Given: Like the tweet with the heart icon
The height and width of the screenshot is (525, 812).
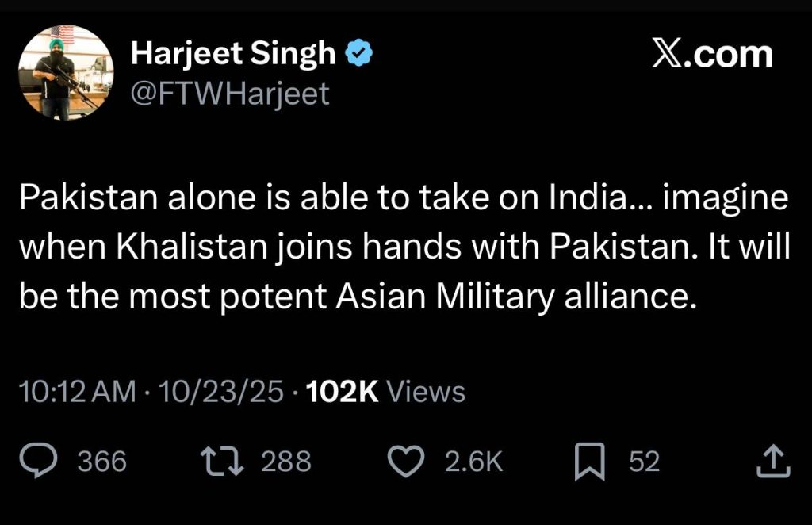Looking at the screenshot, I should [406, 462].
